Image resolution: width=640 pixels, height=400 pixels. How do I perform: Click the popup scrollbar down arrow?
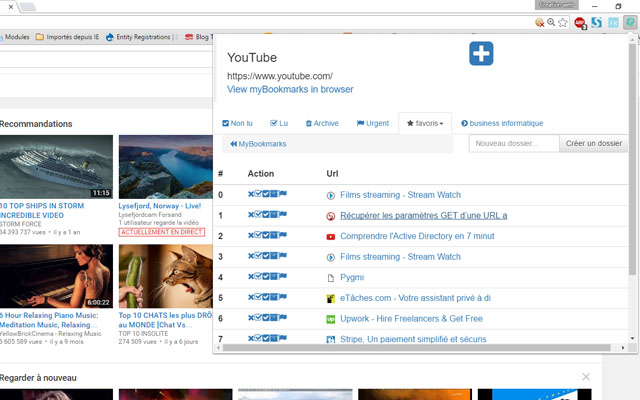[632, 338]
